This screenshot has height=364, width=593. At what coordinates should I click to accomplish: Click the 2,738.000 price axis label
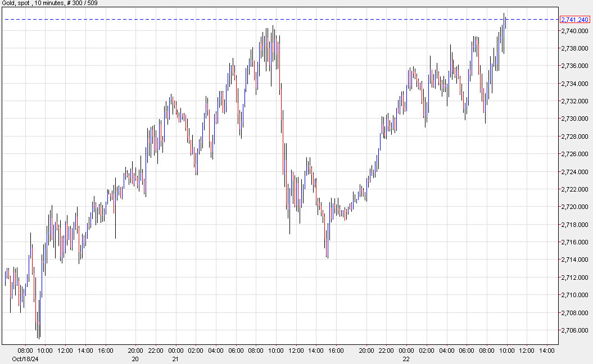click(575, 48)
